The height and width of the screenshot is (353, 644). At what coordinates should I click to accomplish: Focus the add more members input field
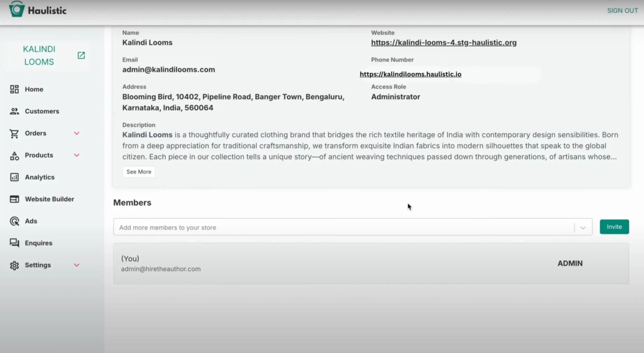[342, 228]
